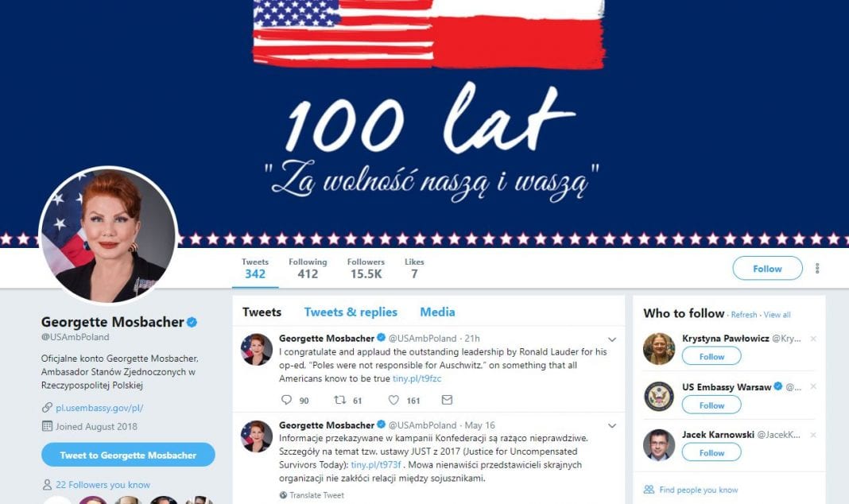This screenshot has width=849, height=504.
Task: Expand the May 16 tweet's dropdown chevron
Action: 612,425
